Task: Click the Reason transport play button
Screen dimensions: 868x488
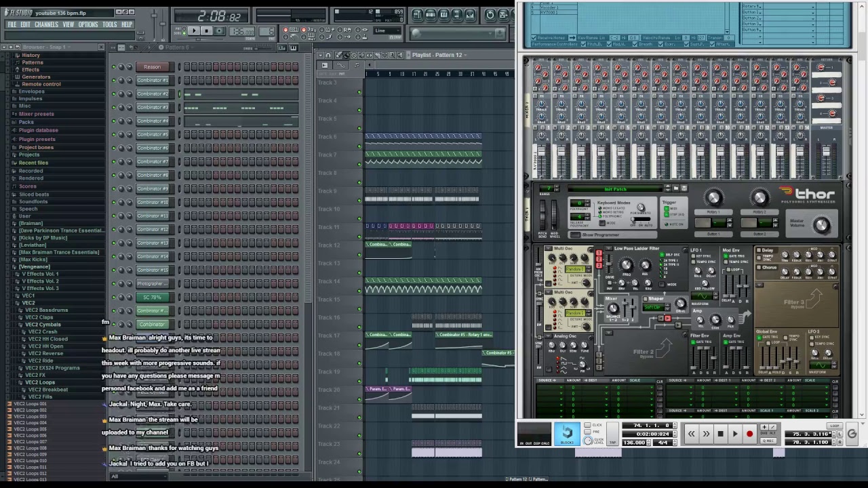Action: (x=735, y=434)
